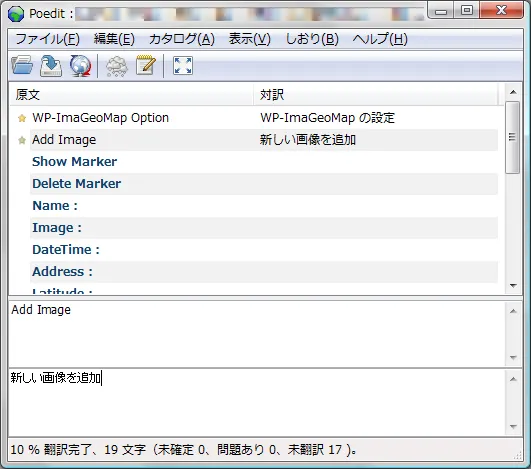
Task: Update catalog from sources via the globe icon
Action: click(x=81, y=66)
